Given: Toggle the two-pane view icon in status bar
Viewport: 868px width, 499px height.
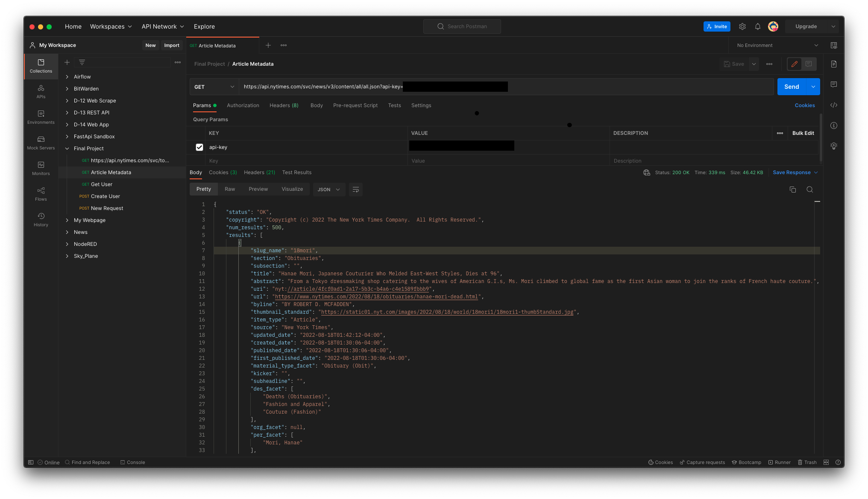Looking at the screenshot, I should click(x=826, y=462).
